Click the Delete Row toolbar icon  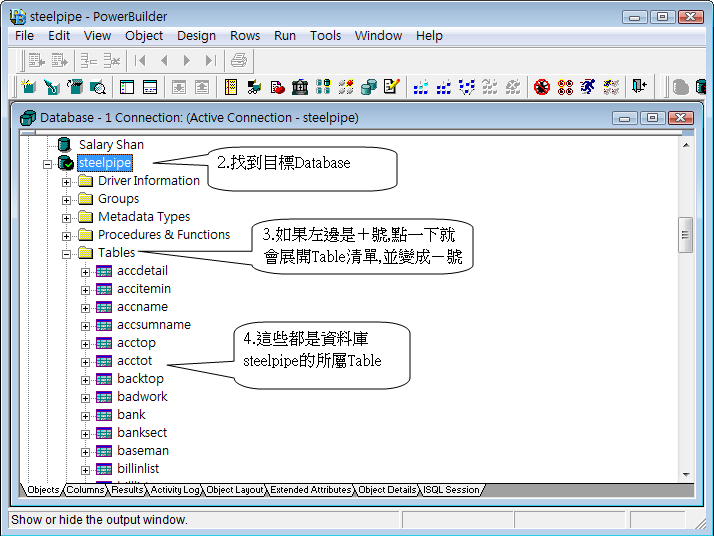(112, 60)
